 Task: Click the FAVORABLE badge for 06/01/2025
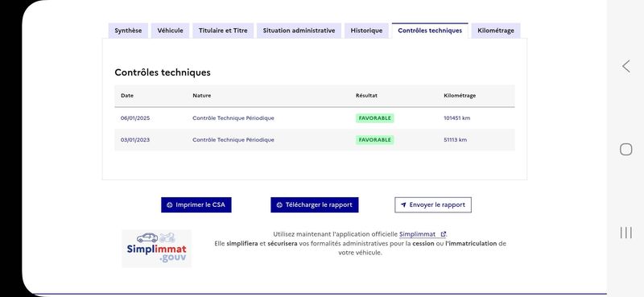pyautogui.click(x=374, y=118)
